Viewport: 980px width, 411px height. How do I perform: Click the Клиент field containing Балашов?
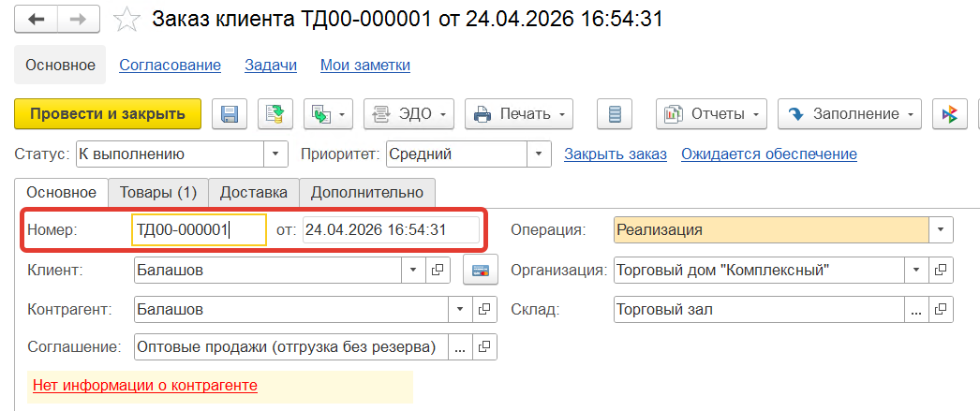pyautogui.click(x=268, y=270)
